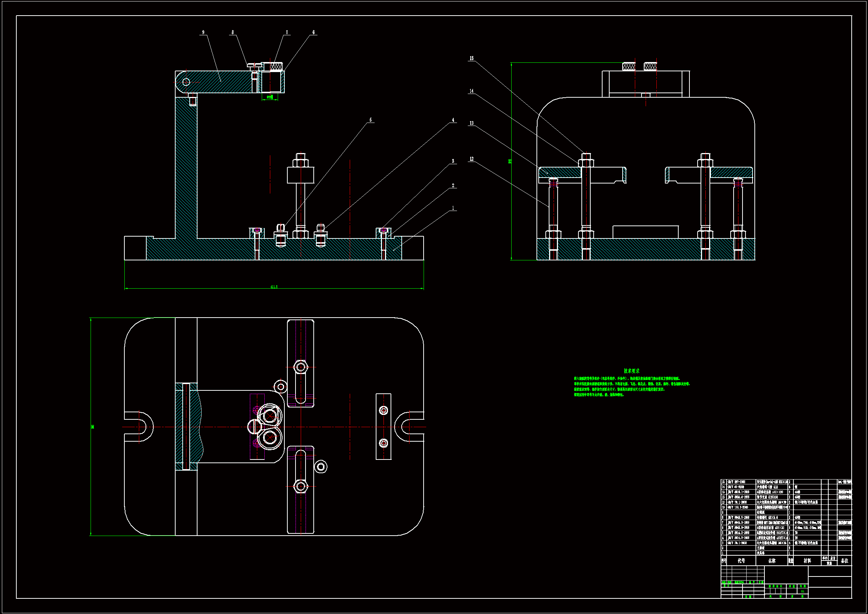This screenshot has width=868, height=614.
Task: Select row 9 钻模板 in parts list
Action: pyautogui.click(x=761, y=513)
